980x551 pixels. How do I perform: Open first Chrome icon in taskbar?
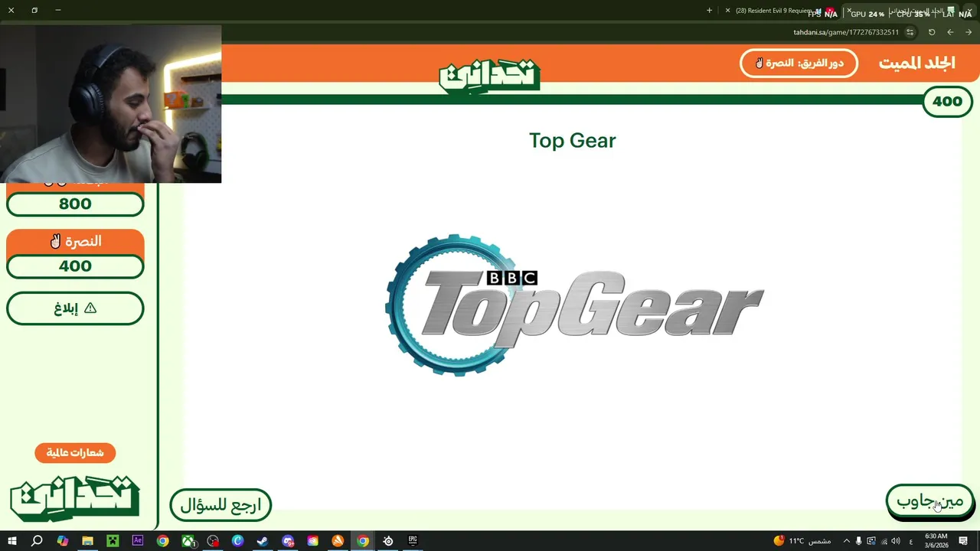tap(162, 541)
